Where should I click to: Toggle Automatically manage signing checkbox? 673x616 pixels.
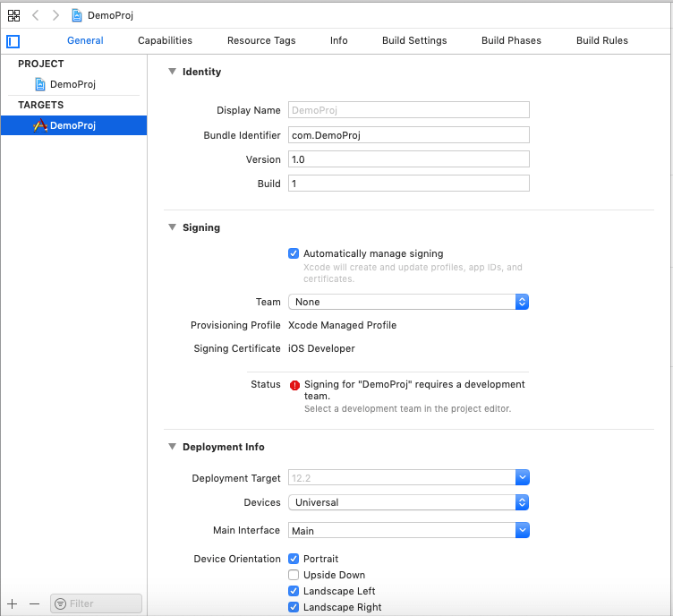point(294,253)
